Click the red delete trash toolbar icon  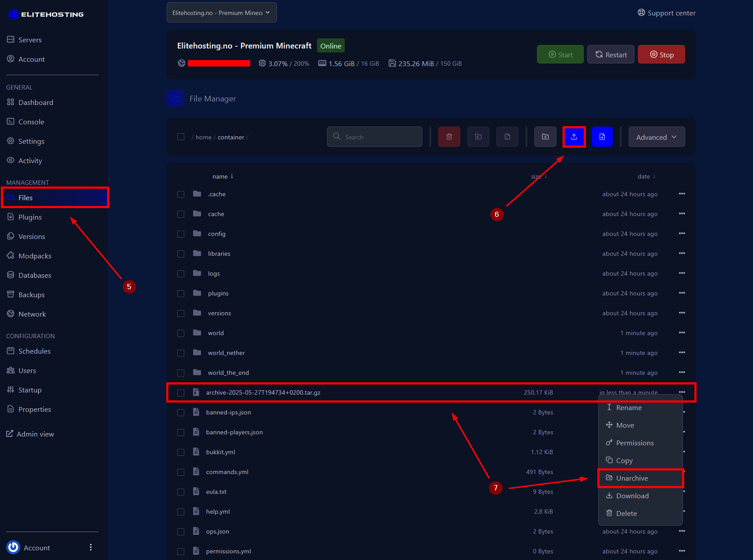coord(449,137)
